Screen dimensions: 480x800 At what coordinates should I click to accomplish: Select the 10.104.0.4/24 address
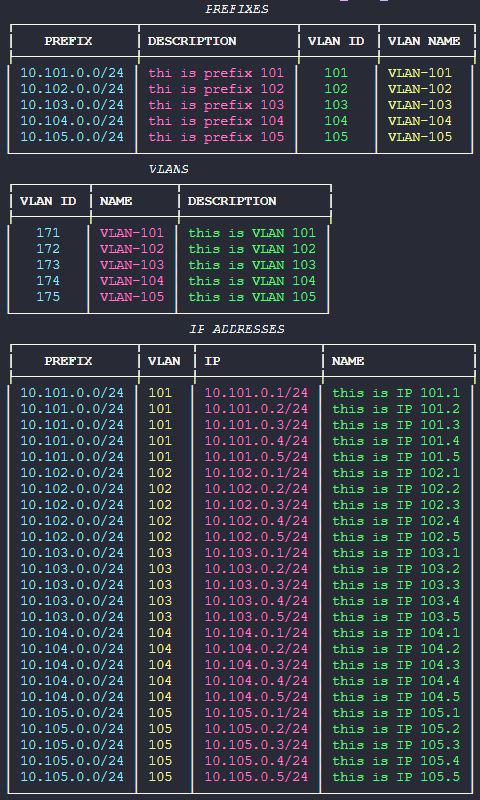coord(256,681)
